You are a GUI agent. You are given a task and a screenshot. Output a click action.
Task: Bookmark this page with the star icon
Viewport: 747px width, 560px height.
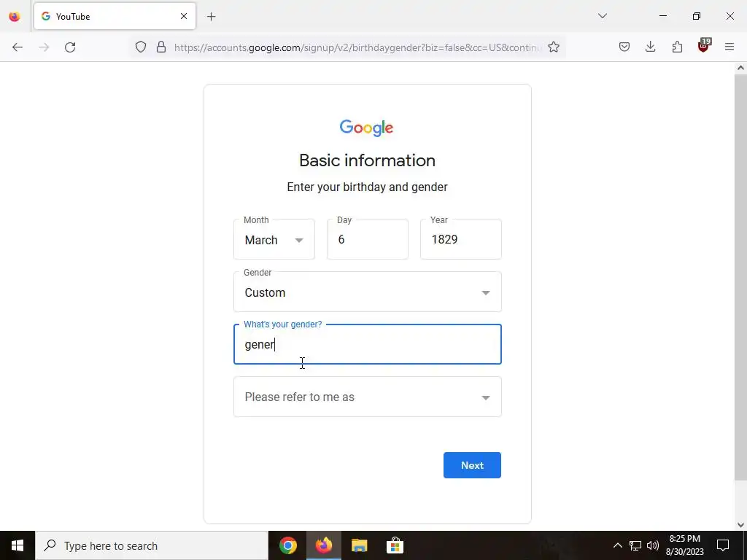pos(553,47)
